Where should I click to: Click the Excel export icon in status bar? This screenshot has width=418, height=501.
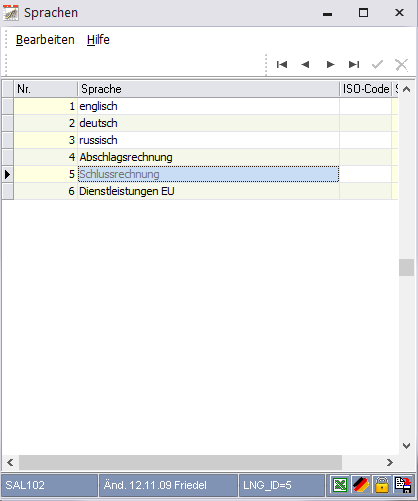(x=340, y=485)
